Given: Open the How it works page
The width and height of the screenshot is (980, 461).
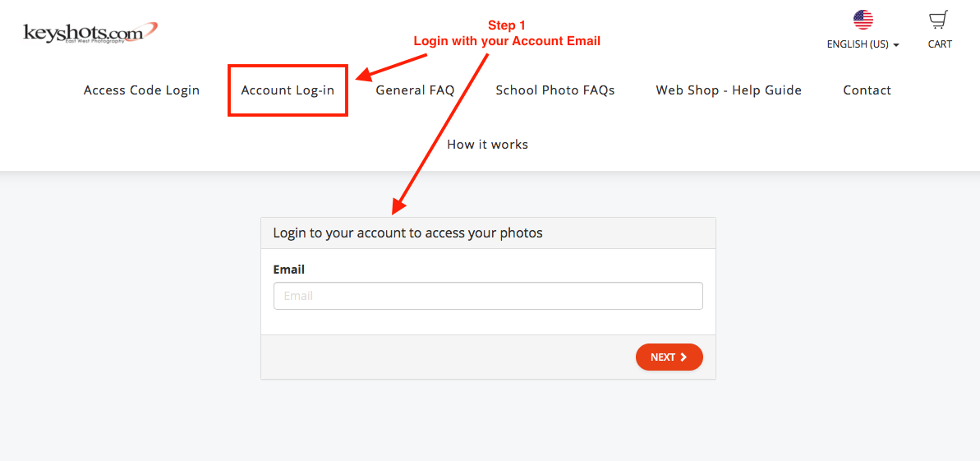Looking at the screenshot, I should coord(487,145).
